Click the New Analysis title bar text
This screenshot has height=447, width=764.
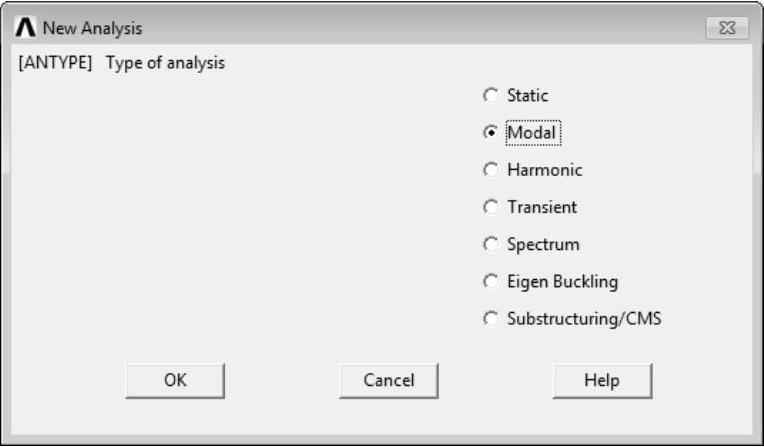point(92,28)
